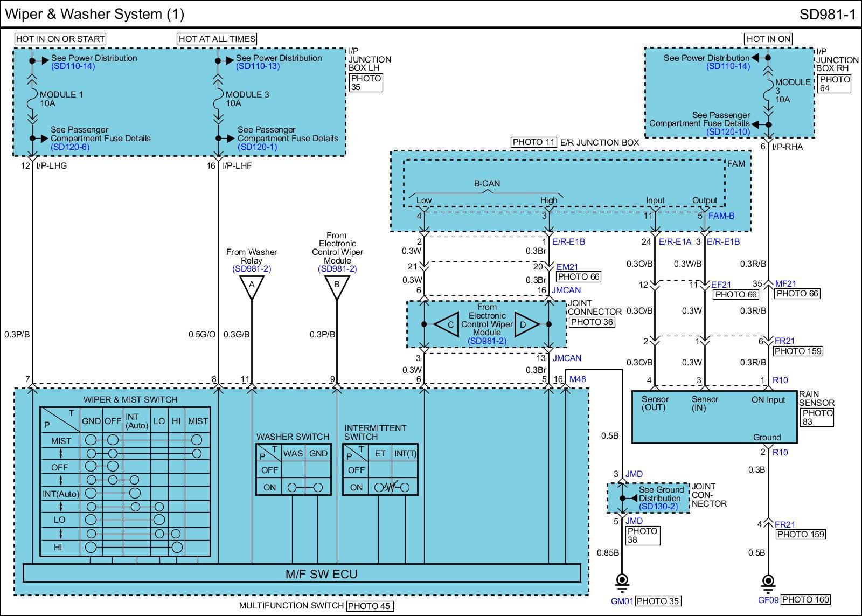The height and width of the screenshot is (616, 862).
Task: Click the GM01 ground symbol
Action: [x=622, y=581]
